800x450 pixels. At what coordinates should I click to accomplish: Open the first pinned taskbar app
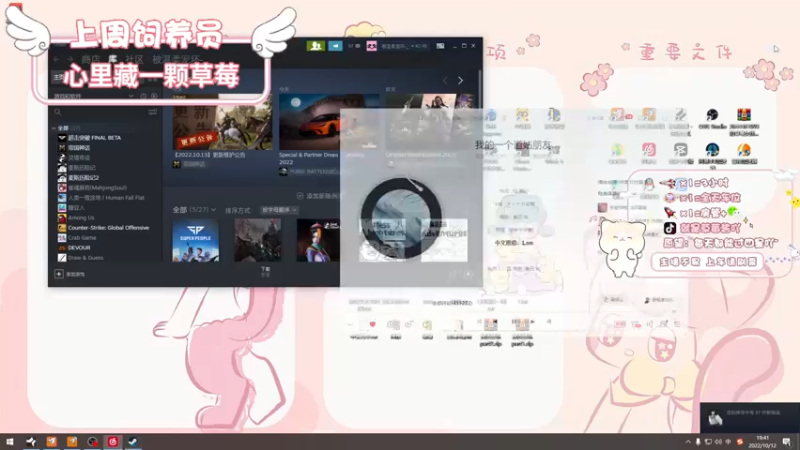31,442
